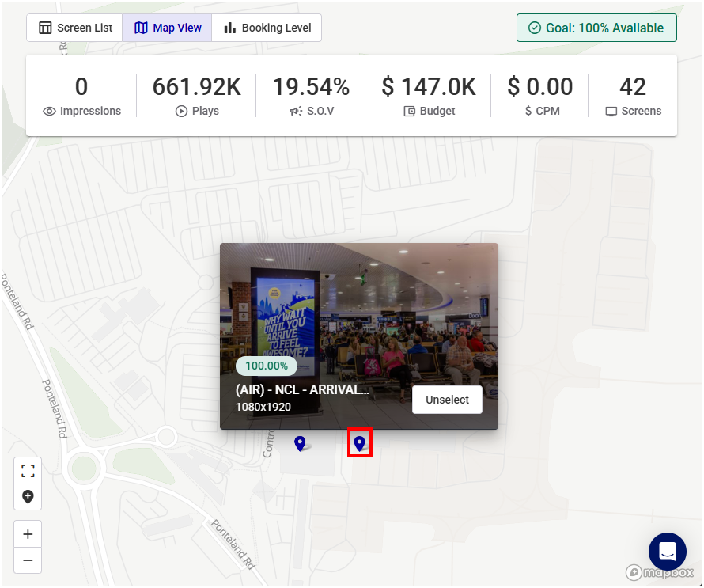Click the Impressions eye icon
The width and height of the screenshot is (704, 588).
[49, 112]
